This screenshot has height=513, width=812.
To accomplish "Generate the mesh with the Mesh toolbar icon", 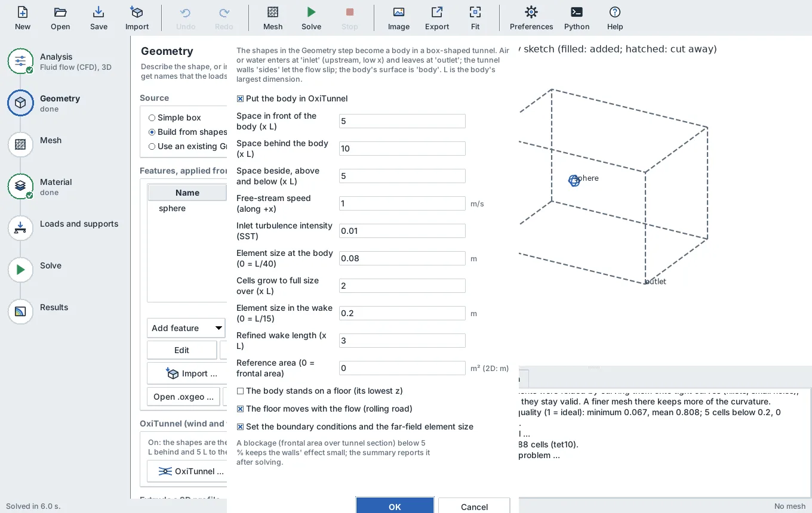I will (x=273, y=18).
